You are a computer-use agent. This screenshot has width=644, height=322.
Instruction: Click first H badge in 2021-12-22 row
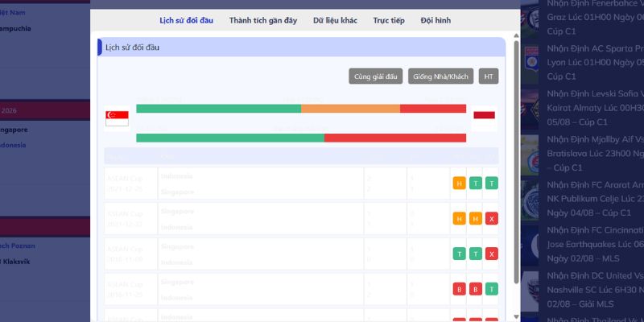click(x=459, y=218)
